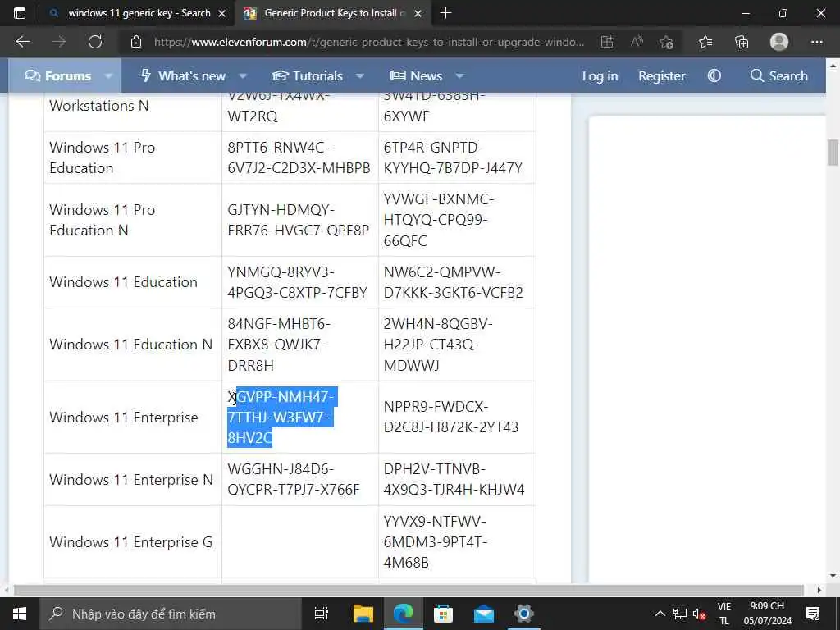Image resolution: width=840 pixels, height=630 pixels.
Task: Open the Mail app from the taskbar
Action: [x=484, y=614]
